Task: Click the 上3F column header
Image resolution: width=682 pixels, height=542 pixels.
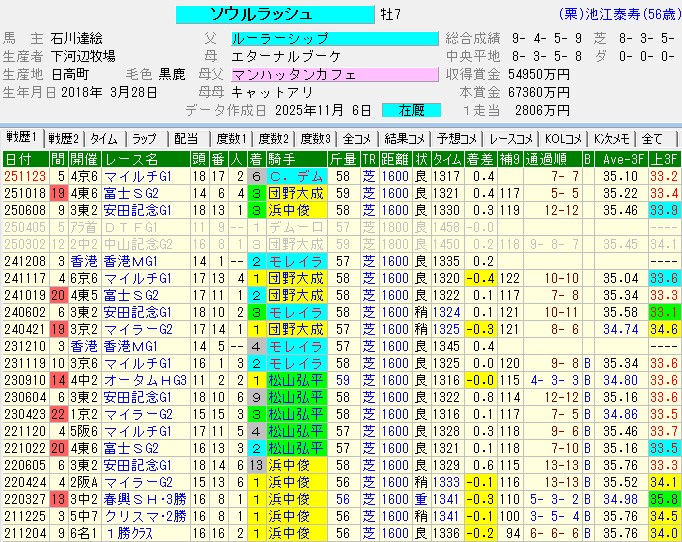Action: pyautogui.click(x=663, y=159)
